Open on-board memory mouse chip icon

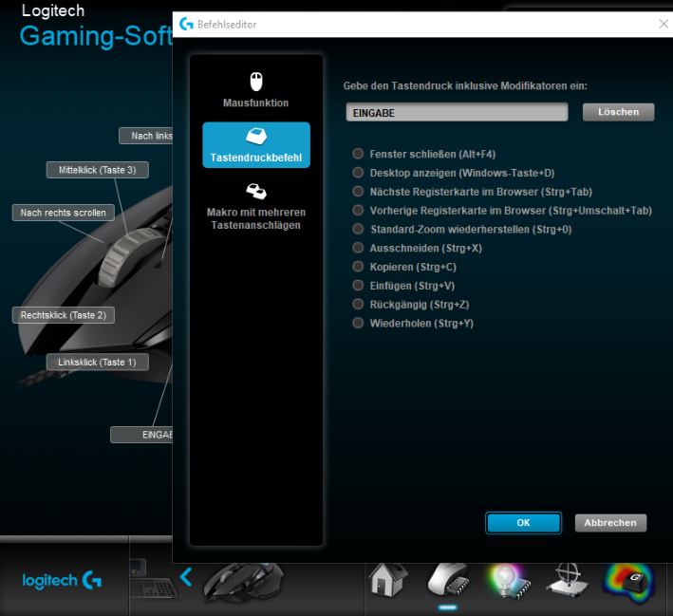[x=448, y=580]
